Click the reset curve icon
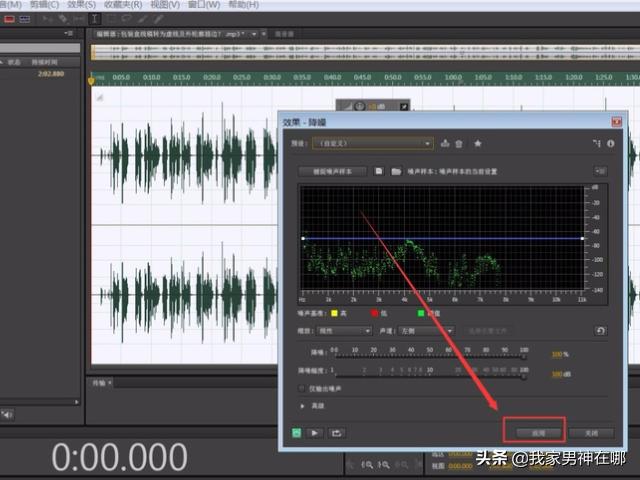 point(599,330)
